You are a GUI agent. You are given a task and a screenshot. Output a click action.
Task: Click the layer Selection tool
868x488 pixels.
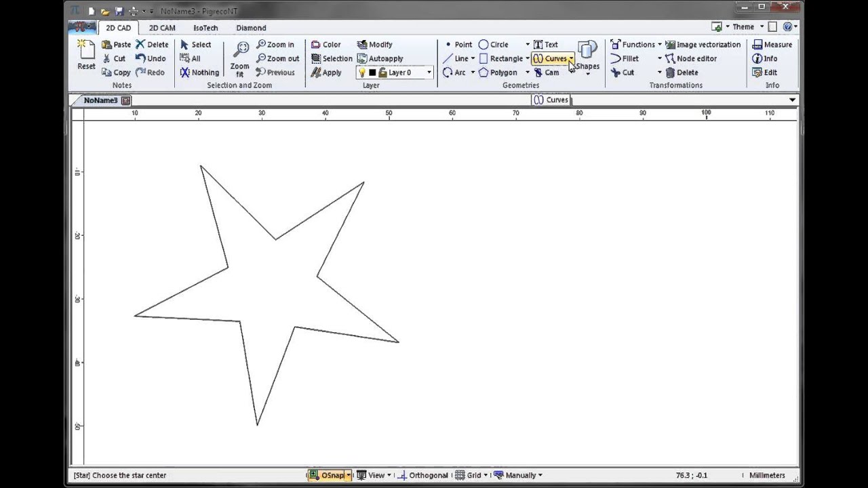[332, 58]
